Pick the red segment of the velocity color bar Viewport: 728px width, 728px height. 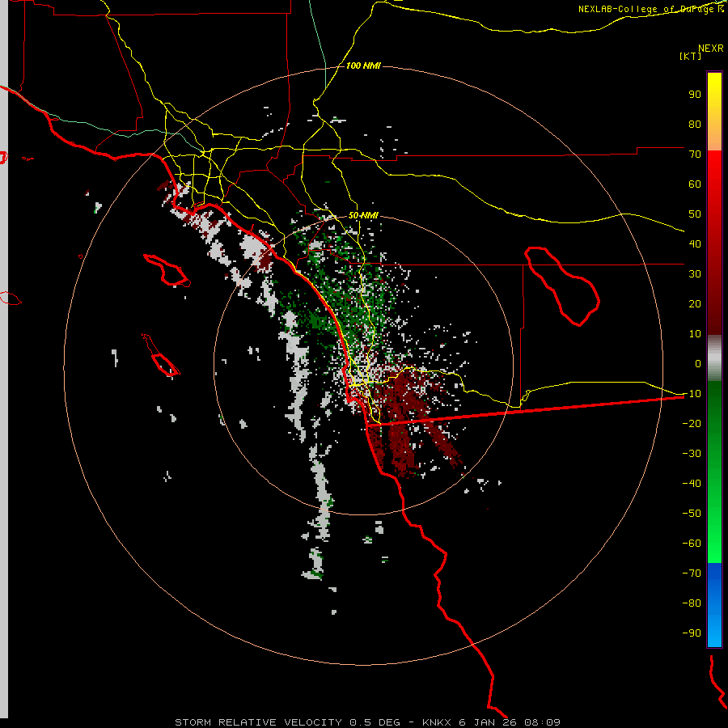[714, 243]
